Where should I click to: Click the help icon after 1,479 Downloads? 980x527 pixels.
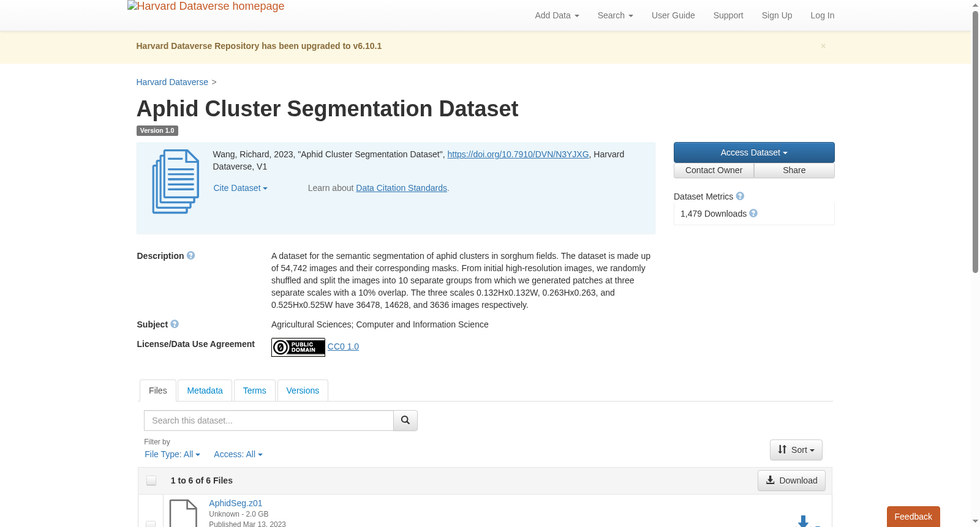[x=753, y=214]
